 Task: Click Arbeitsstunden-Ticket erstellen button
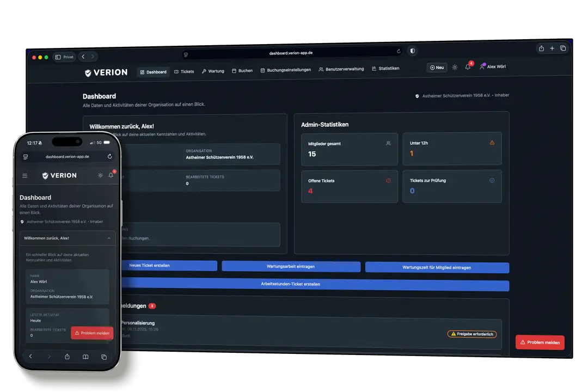pos(290,284)
